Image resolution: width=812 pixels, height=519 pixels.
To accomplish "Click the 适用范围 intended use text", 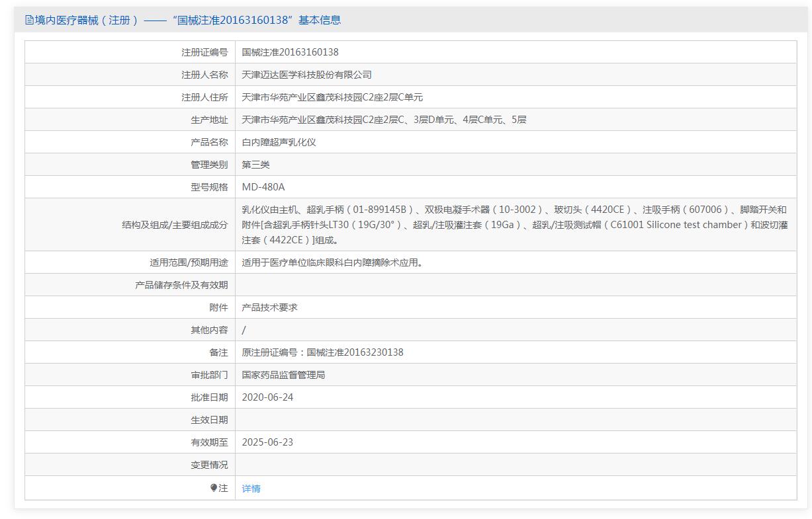I will click(332, 262).
